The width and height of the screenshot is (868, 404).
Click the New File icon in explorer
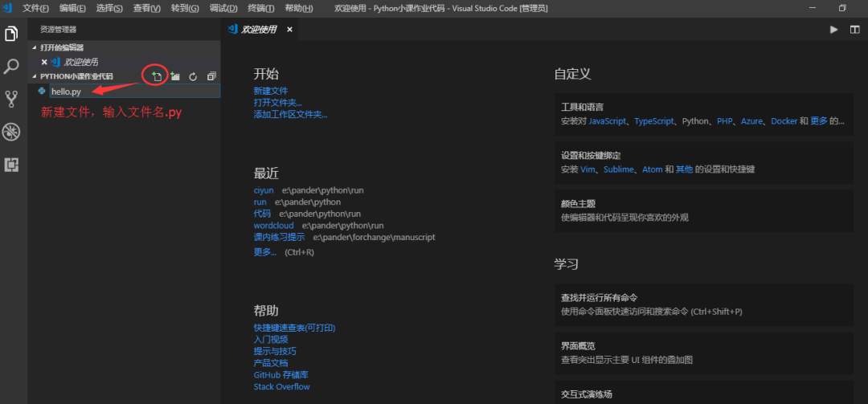click(x=156, y=76)
